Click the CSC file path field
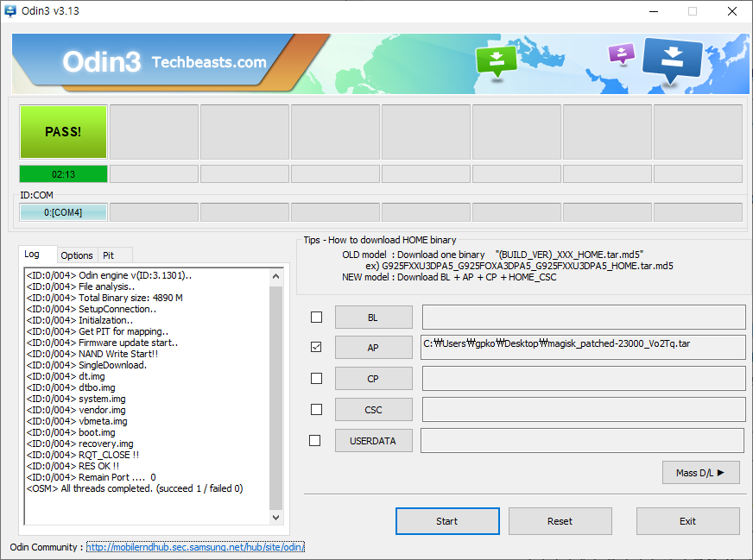This screenshot has height=560, width=753. 584,409
